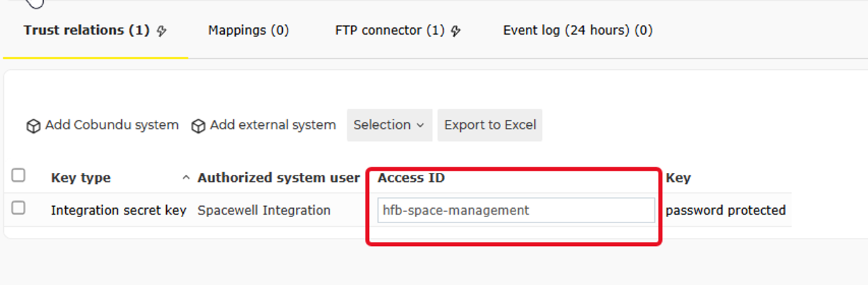Image resolution: width=868 pixels, height=285 pixels.
Task: Click the cube icon beside Add external system
Action: 198,126
